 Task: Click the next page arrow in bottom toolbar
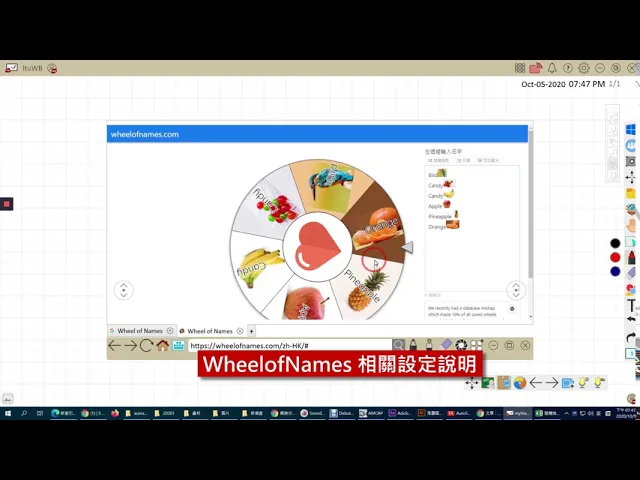pyautogui.click(x=551, y=383)
